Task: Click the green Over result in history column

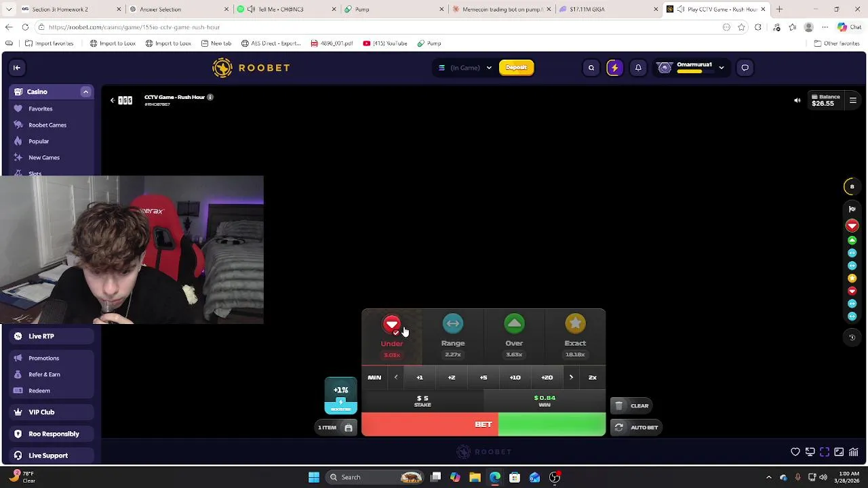Action: [x=852, y=240]
